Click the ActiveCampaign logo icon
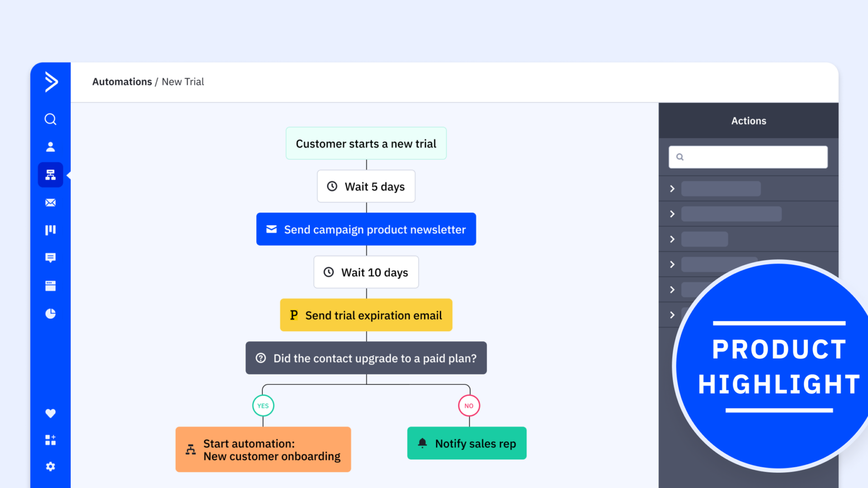This screenshot has height=488, width=868. (51, 82)
